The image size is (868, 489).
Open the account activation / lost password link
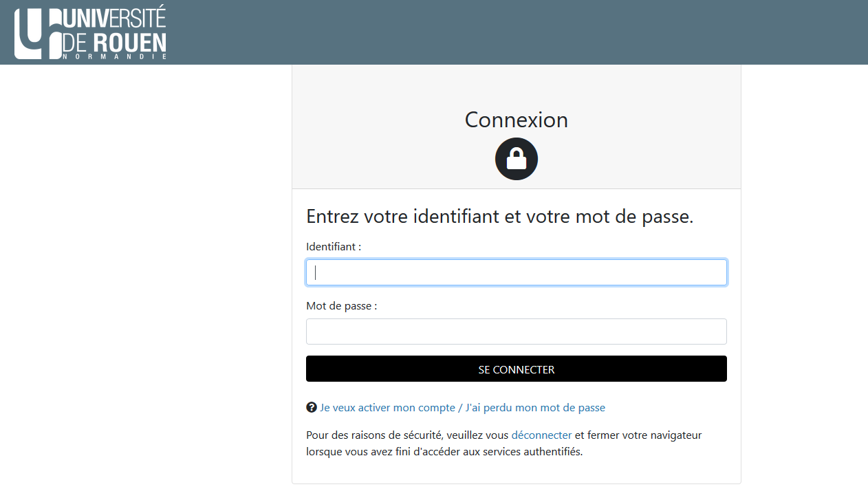462,408
